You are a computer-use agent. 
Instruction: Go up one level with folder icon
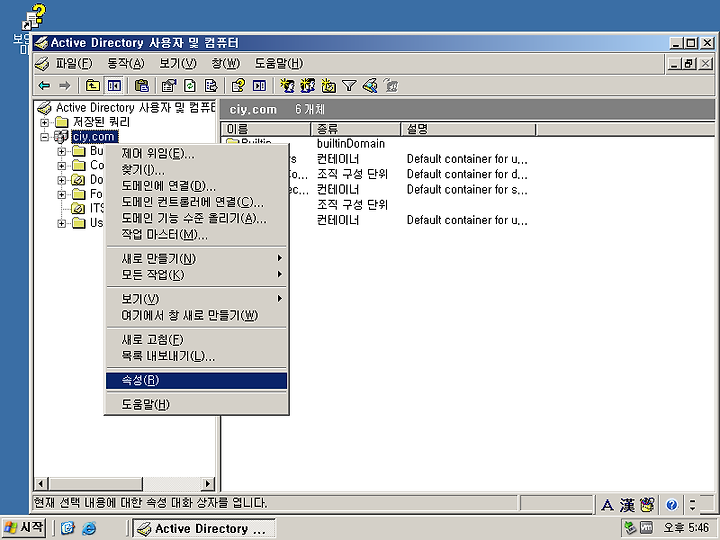[x=93, y=85]
